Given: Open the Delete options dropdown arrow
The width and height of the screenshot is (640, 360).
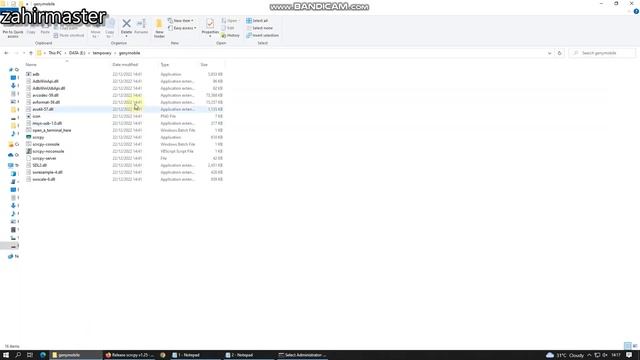Looking at the screenshot, I should pos(127,36).
